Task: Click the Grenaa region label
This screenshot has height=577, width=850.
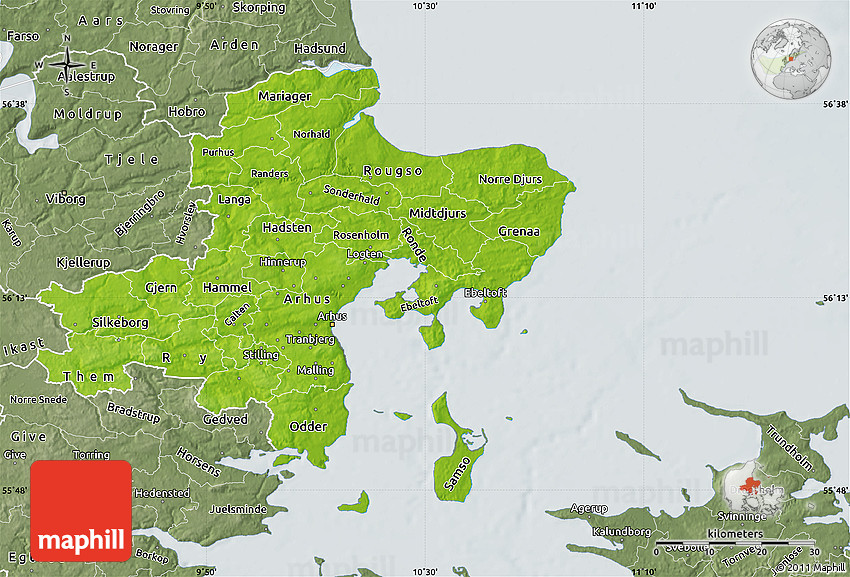Action: coord(519,232)
